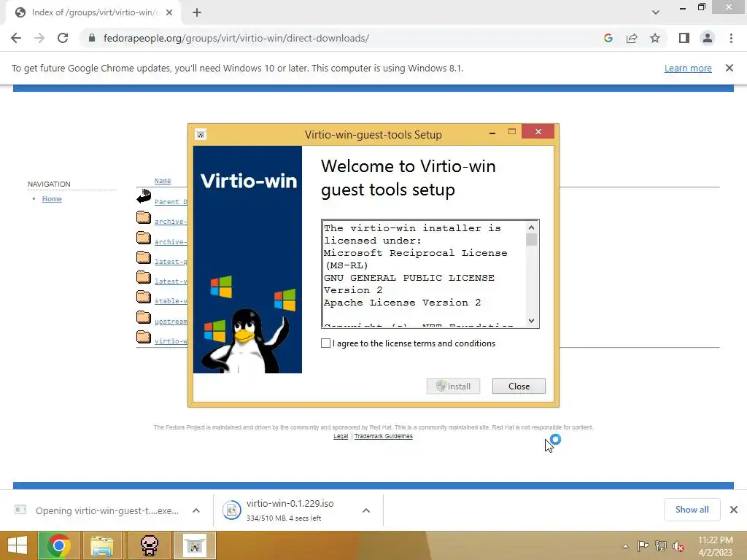The width and height of the screenshot is (747, 560).
Task: Show hidden system tray icons
Action: tap(625, 546)
